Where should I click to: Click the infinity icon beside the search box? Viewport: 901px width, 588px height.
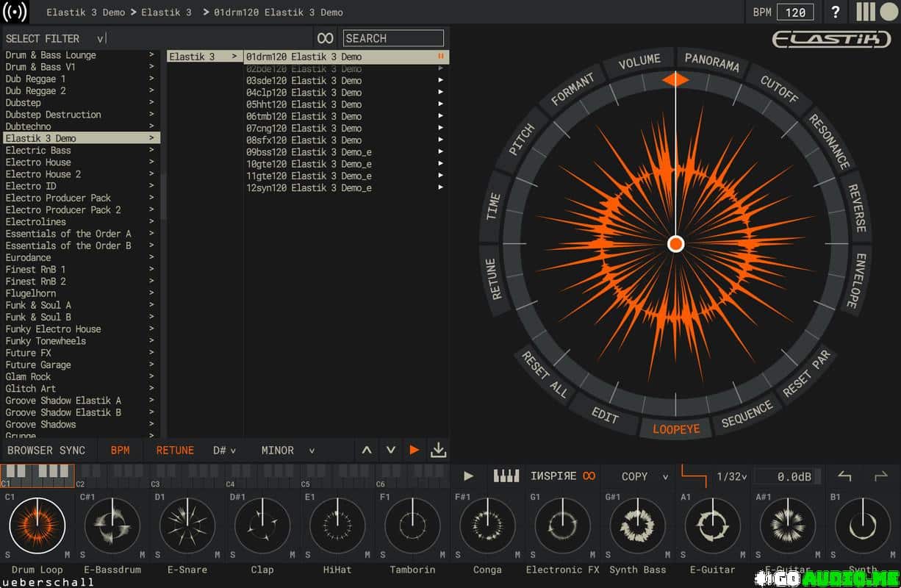(325, 38)
